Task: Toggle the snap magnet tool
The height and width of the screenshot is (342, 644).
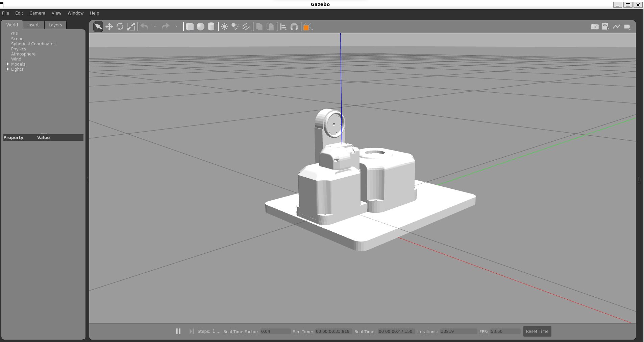Action: [294, 27]
